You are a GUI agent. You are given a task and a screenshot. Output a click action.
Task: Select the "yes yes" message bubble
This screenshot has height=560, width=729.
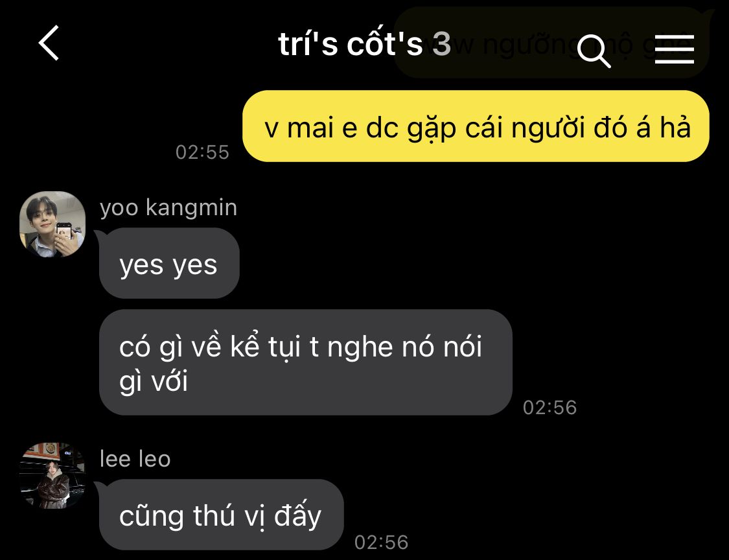169,263
